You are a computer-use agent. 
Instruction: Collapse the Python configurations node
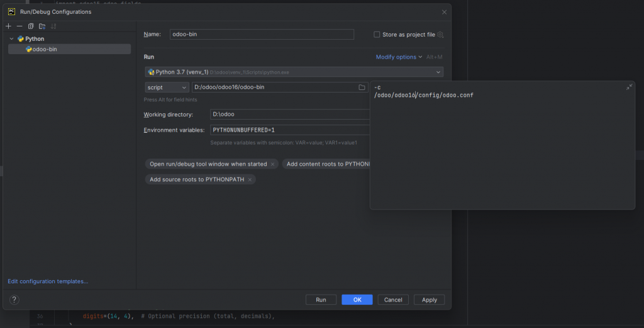click(x=11, y=38)
